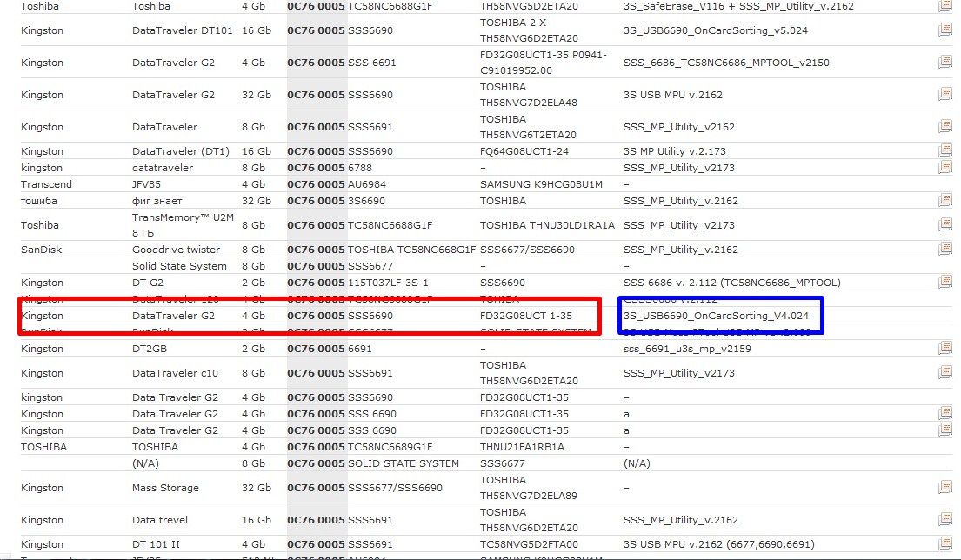
Task: Click the Gooddrive twister model name
Action: pyautogui.click(x=176, y=250)
